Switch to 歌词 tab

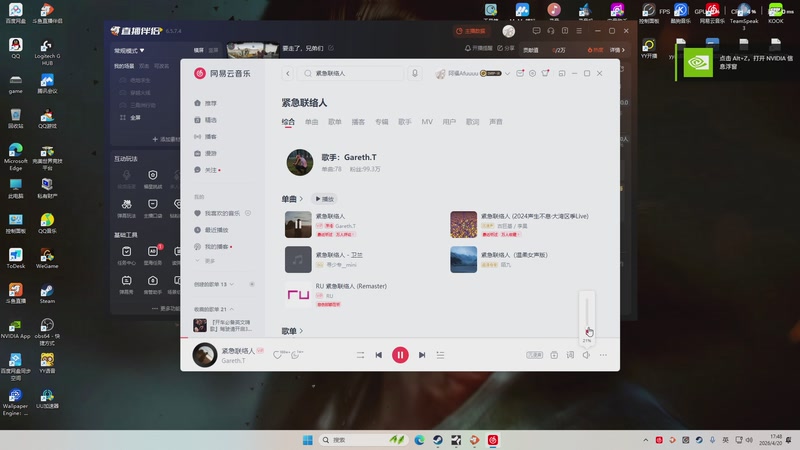pyautogui.click(x=472, y=122)
